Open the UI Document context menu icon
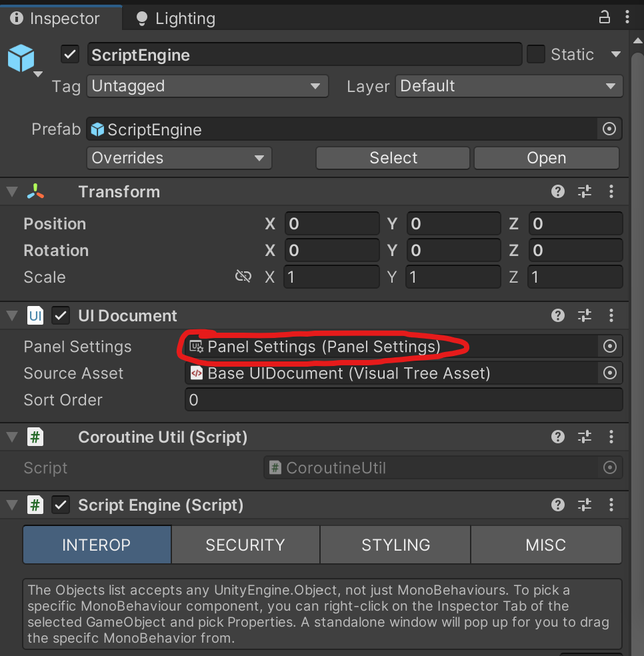The height and width of the screenshot is (656, 644). 611,315
